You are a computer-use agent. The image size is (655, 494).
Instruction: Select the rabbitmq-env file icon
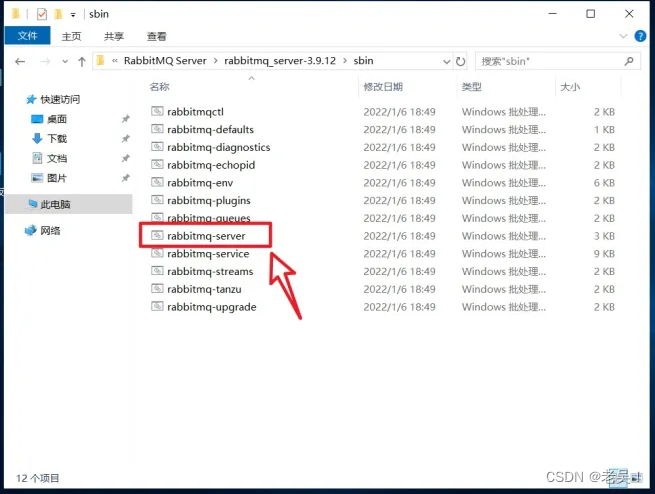coord(157,182)
